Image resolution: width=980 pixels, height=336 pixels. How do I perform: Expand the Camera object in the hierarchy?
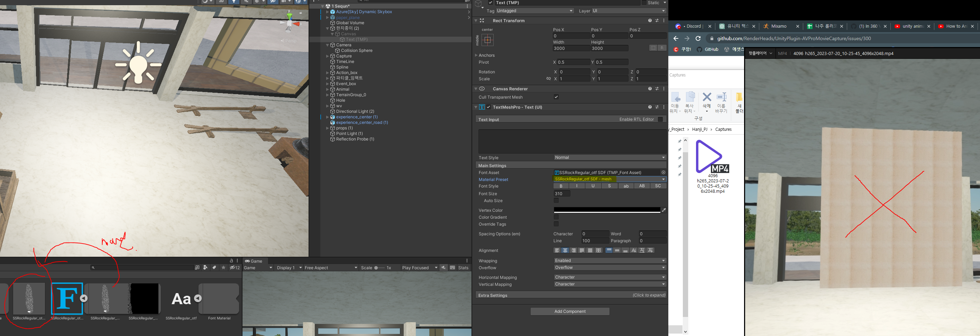[327, 45]
